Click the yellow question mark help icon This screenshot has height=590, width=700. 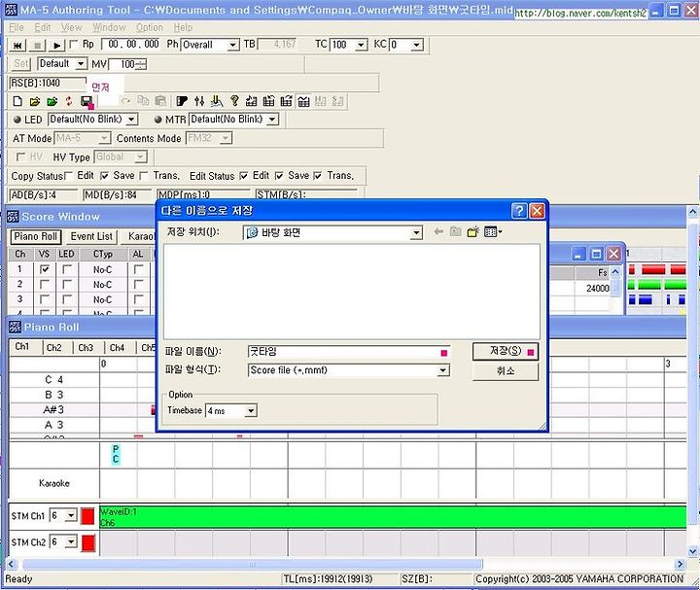point(234,101)
